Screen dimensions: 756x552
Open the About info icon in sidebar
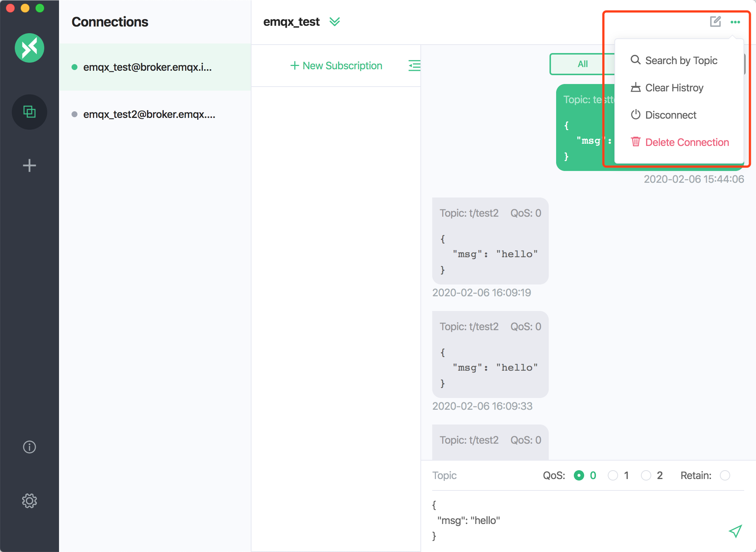30,447
